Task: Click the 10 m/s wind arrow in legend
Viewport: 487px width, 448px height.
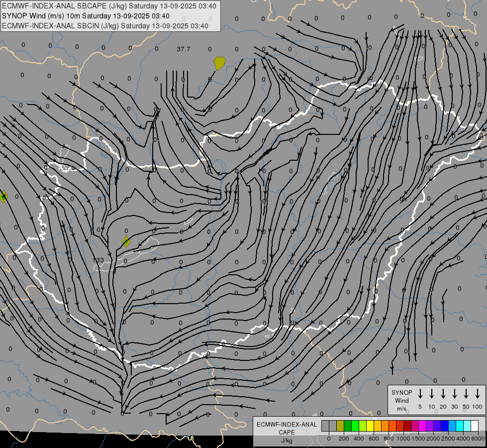Action: point(432,394)
